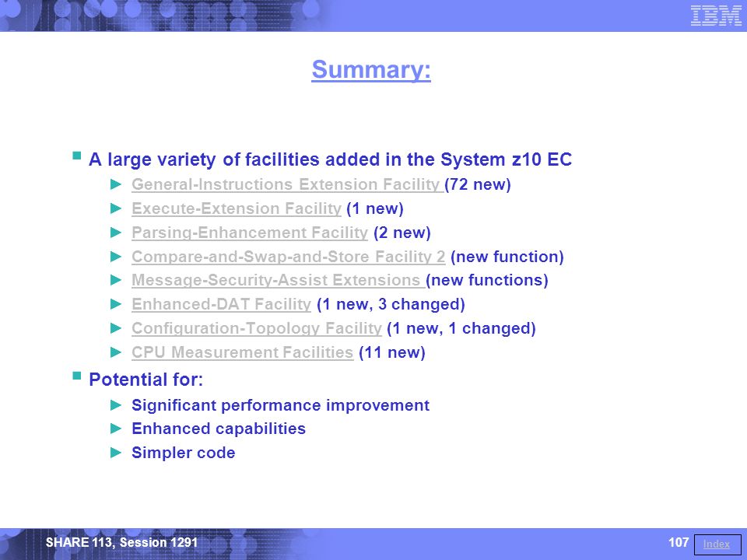Click the page number 107
The height and width of the screenshot is (560, 747).
point(679,542)
